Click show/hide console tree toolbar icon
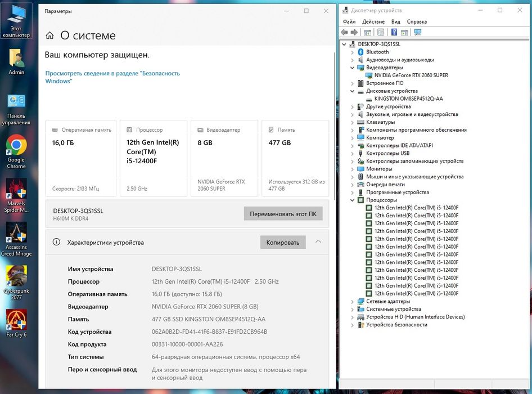 pyautogui.click(x=367, y=32)
